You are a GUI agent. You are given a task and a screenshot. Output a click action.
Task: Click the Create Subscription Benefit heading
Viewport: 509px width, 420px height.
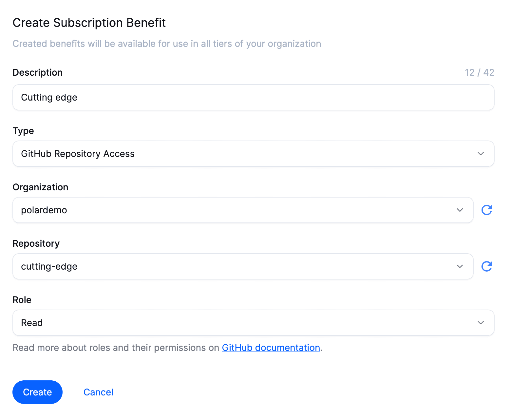pyautogui.click(x=89, y=23)
